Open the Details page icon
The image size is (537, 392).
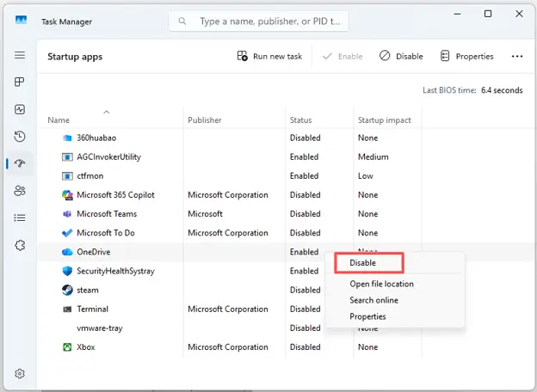pyautogui.click(x=20, y=217)
